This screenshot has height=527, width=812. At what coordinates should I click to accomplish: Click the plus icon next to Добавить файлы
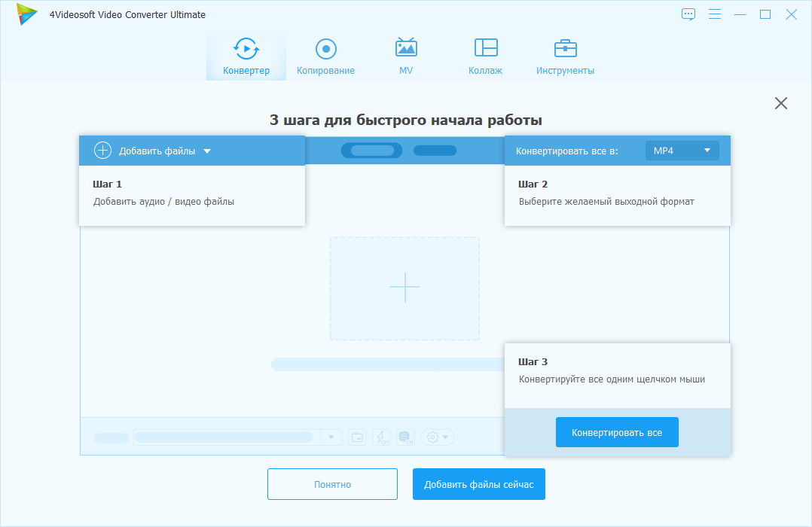pyautogui.click(x=102, y=150)
